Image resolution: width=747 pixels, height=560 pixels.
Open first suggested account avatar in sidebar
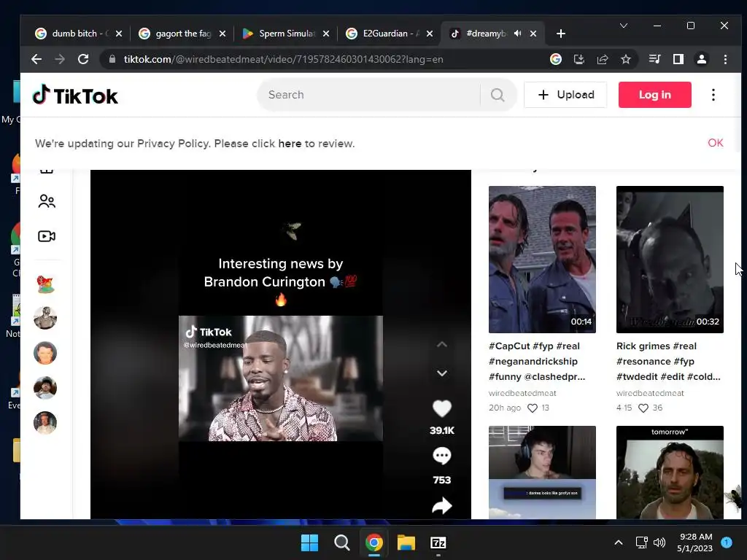click(45, 284)
